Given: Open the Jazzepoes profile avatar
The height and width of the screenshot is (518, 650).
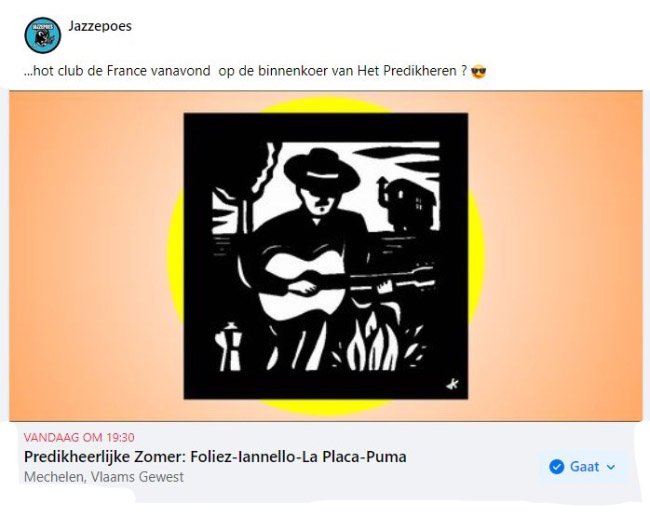Looking at the screenshot, I should coord(43,35).
